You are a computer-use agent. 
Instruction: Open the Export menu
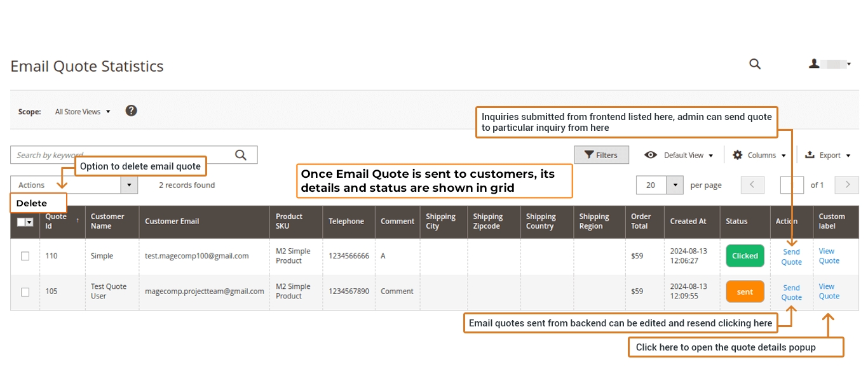click(827, 155)
